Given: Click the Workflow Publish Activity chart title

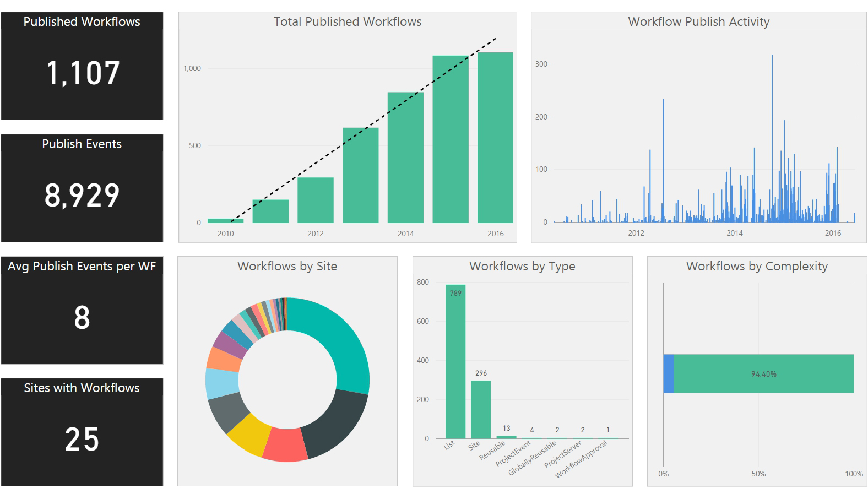Looking at the screenshot, I should coord(699,21).
